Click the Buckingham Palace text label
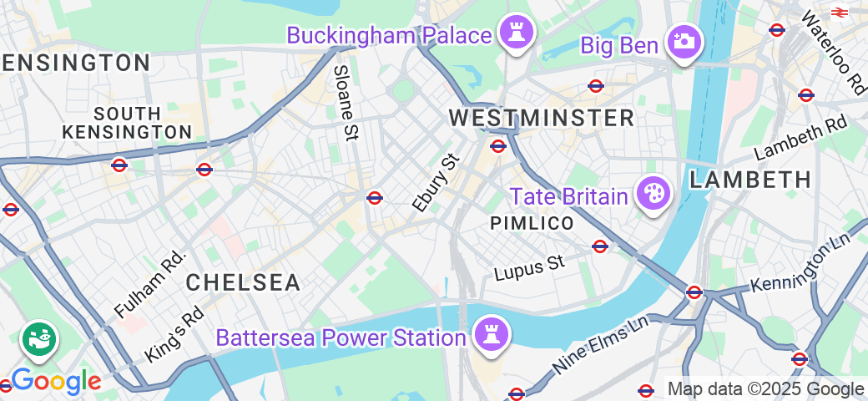 389,36
